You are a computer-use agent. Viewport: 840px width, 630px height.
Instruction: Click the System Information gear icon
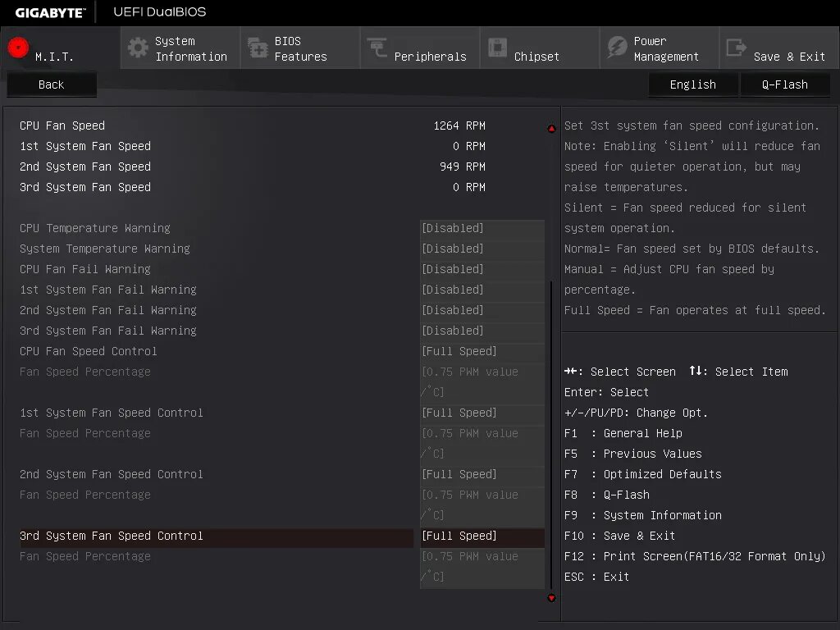pyautogui.click(x=138, y=48)
